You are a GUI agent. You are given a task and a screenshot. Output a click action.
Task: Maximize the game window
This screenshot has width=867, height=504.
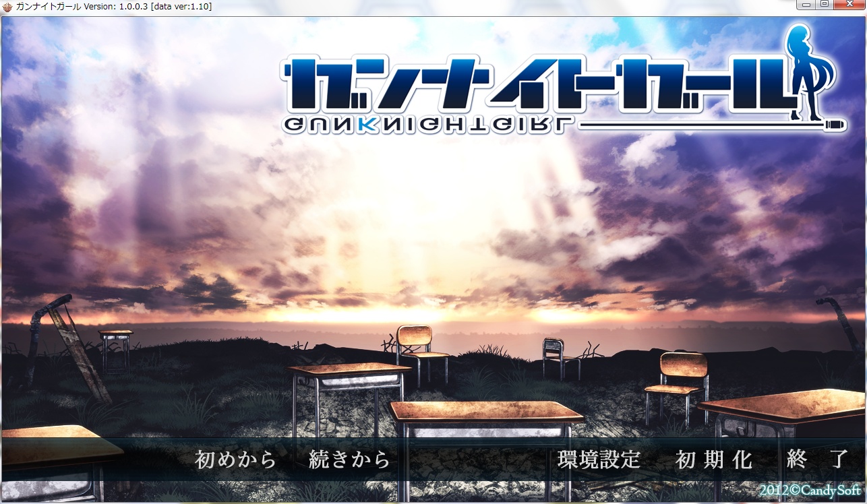(x=825, y=4)
